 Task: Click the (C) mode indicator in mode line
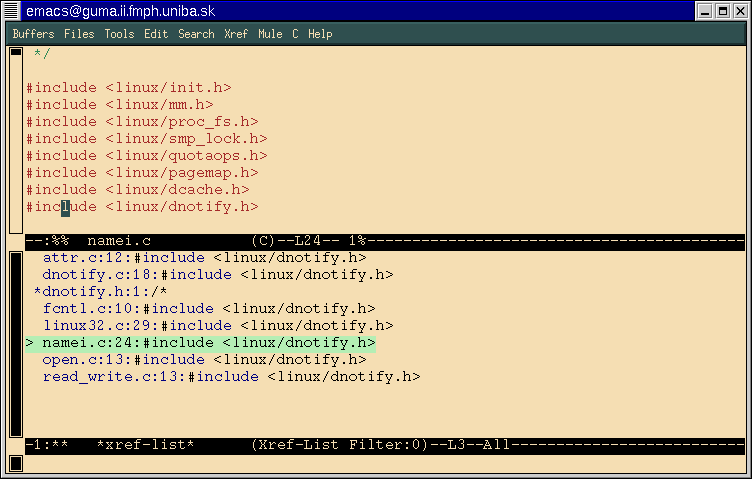tap(263, 241)
